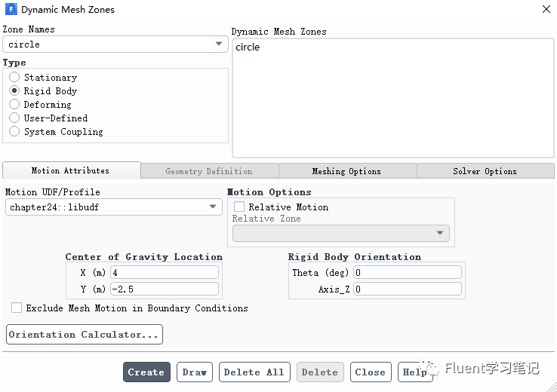The height and width of the screenshot is (392, 557).
Task: Click the Fluent app icon in title bar
Action: point(11,9)
